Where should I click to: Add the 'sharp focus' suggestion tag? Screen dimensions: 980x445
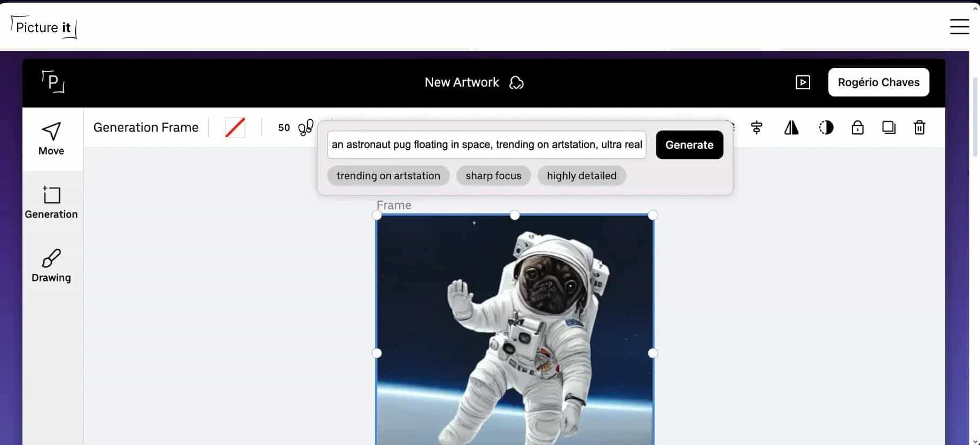click(x=493, y=175)
